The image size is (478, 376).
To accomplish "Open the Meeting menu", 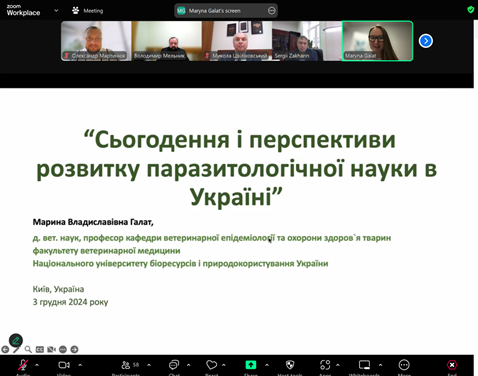I will [x=93, y=11].
